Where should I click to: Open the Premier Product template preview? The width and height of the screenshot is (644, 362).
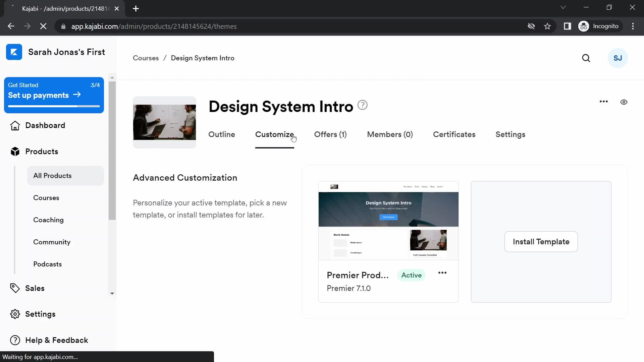(388, 221)
